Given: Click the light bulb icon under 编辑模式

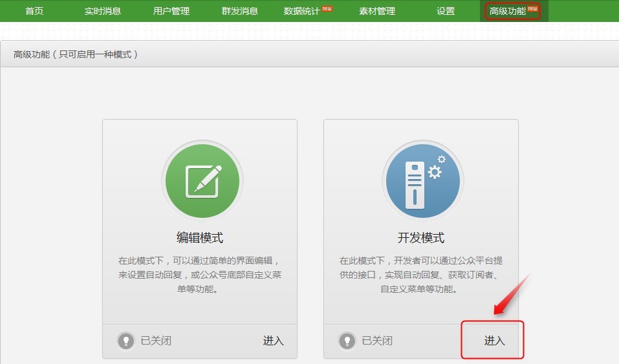Looking at the screenshot, I should pos(126,341).
